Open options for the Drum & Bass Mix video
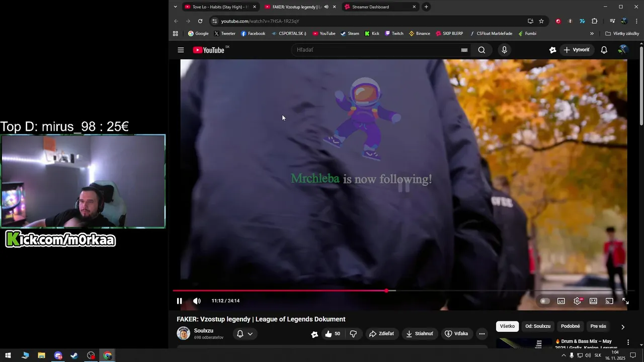The height and width of the screenshot is (362, 644). [x=628, y=342]
